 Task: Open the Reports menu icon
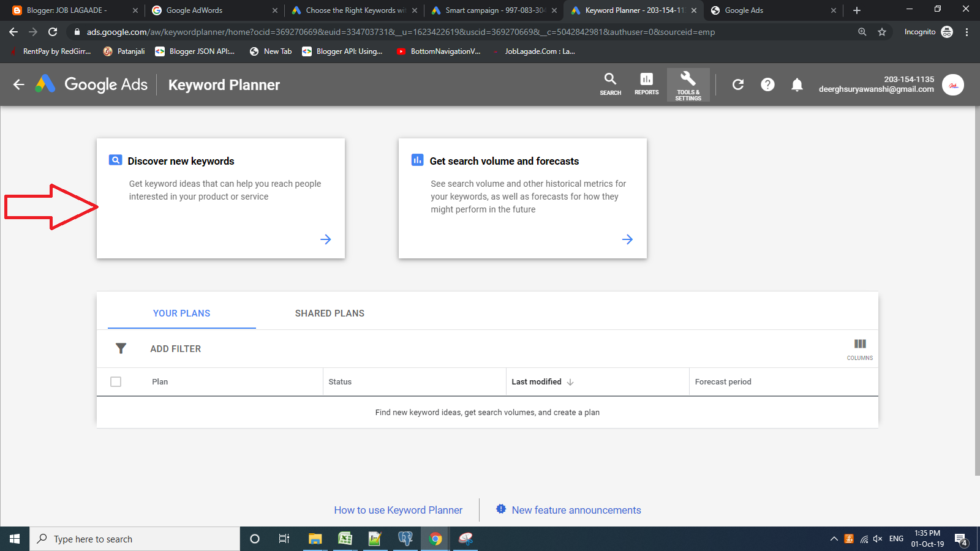pos(646,84)
